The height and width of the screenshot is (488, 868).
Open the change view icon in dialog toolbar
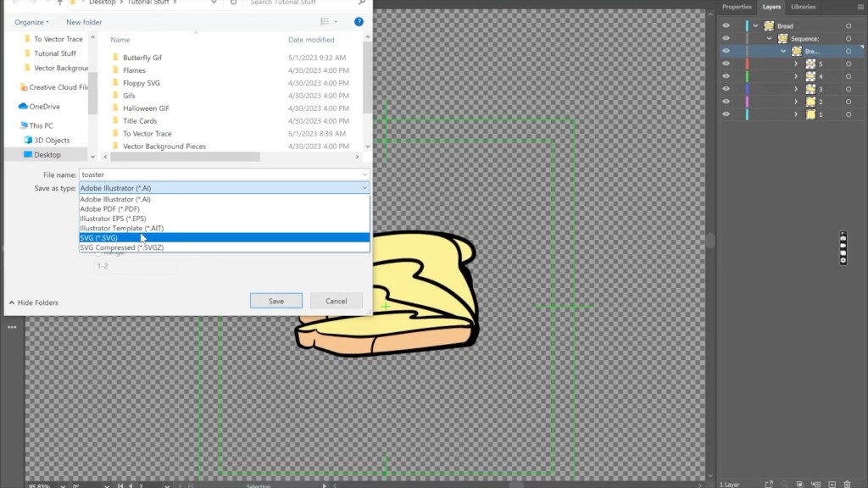[x=325, y=22]
